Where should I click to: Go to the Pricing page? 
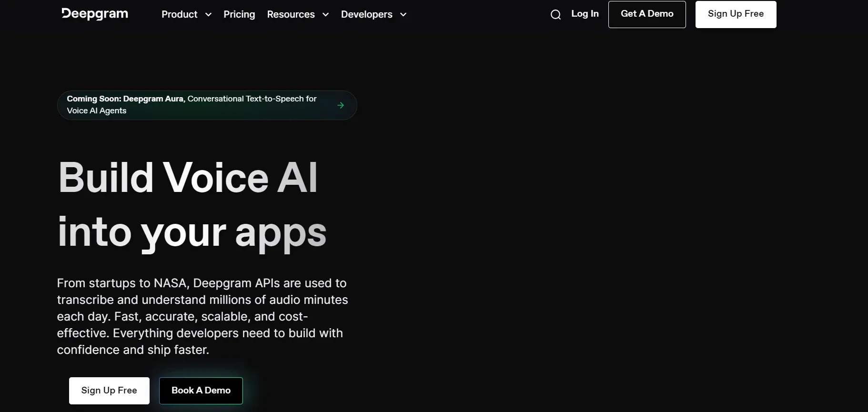239,14
